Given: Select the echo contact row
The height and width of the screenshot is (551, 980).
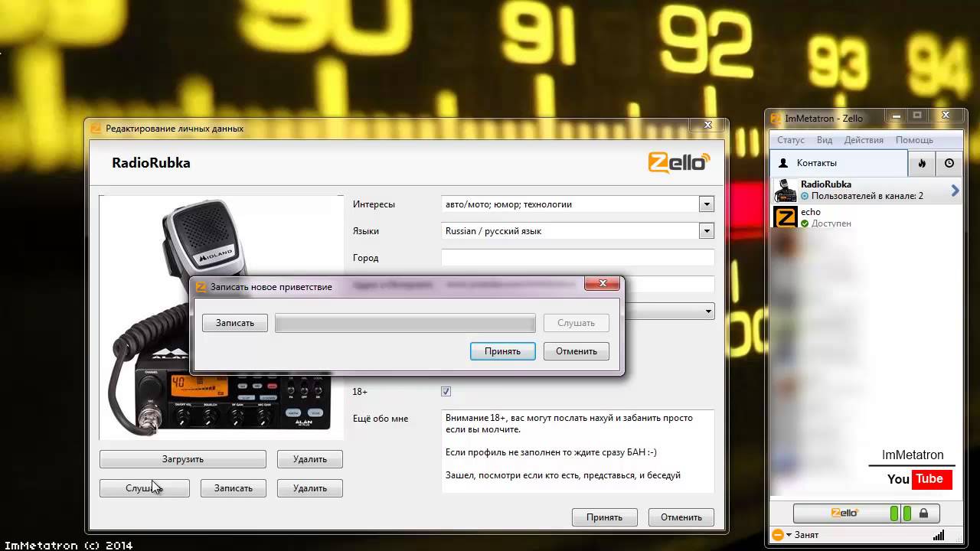Looking at the screenshot, I should point(867,217).
